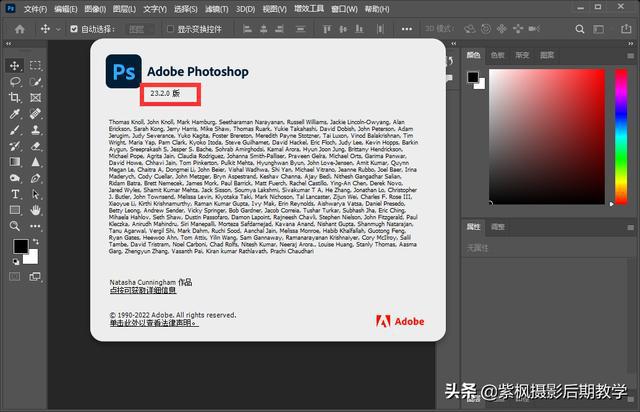Select the Hand tool
Screen dimensions: 640x412
[35, 210]
